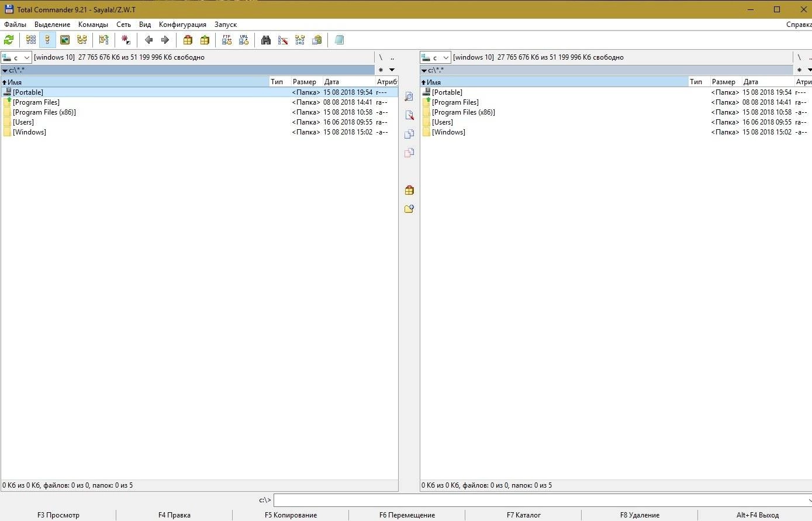Viewport: 812px width, 521px height.
Task: Click the unpack files toolbar icon
Action: 205,40
